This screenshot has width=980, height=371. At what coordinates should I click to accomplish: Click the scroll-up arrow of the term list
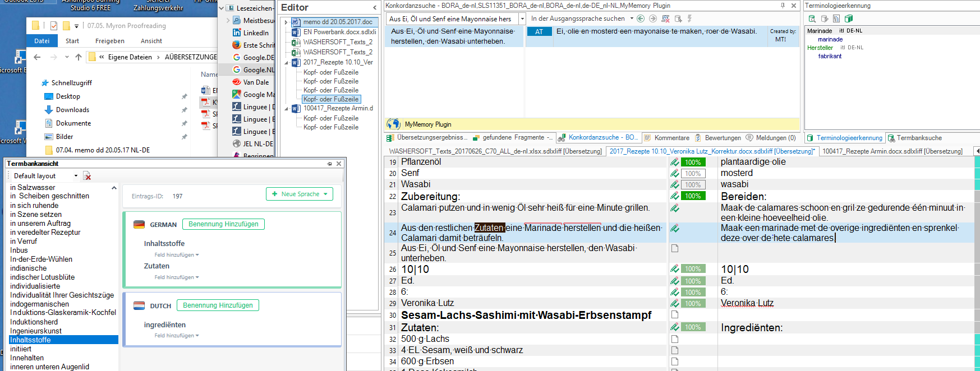pyautogui.click(x=114, y=188)
